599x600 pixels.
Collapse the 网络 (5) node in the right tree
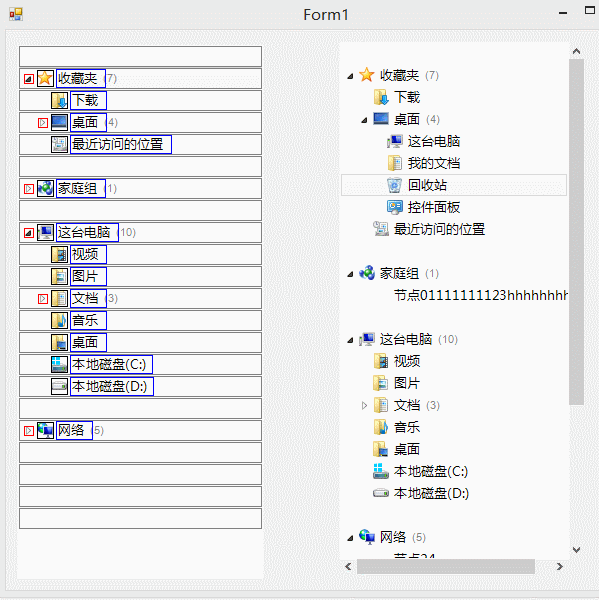pos(350,538)
